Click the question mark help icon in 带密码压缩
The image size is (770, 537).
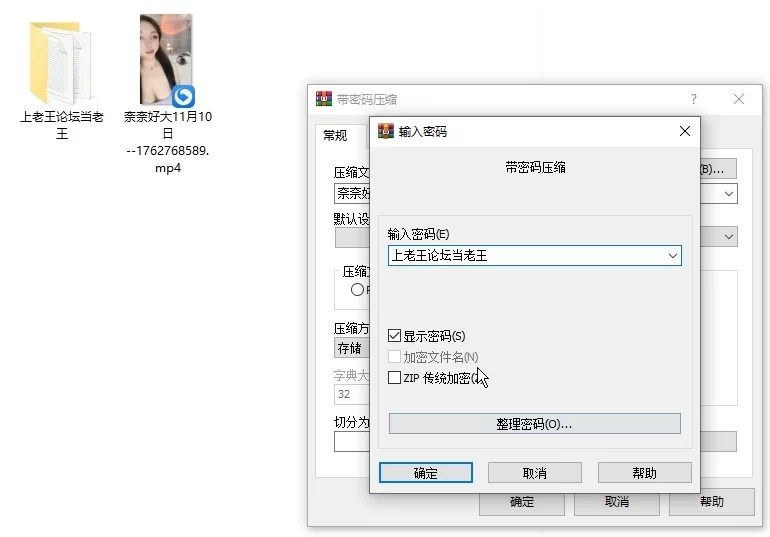coord(693,99)
